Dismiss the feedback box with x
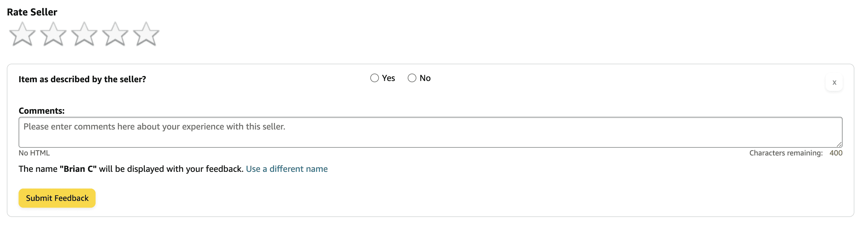This screenshot has width=868, height=225. (x=834, y=83)
